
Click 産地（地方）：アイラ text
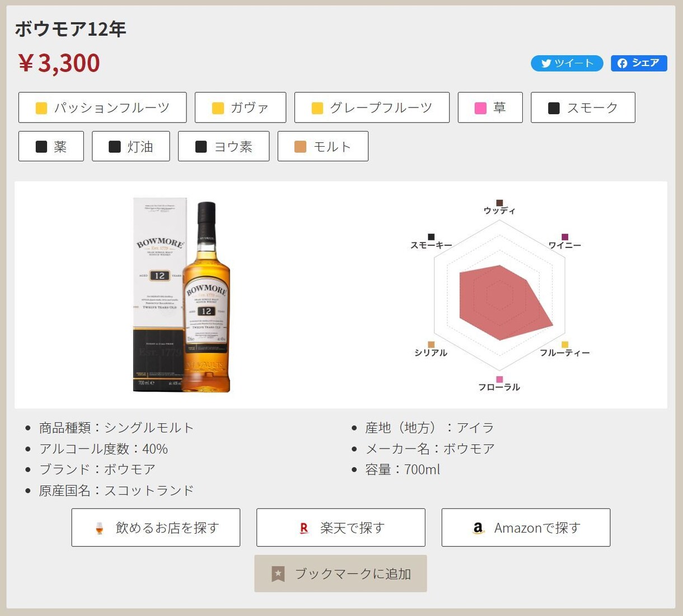coord(430,428)
